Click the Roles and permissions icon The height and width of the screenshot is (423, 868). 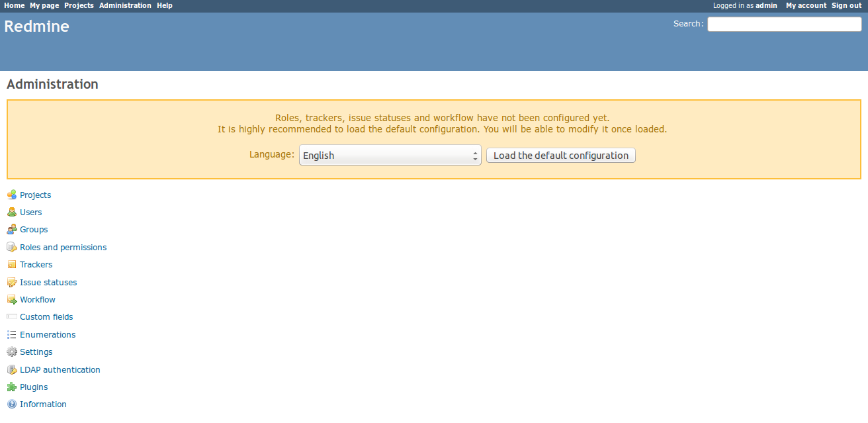tap(12, 247)
